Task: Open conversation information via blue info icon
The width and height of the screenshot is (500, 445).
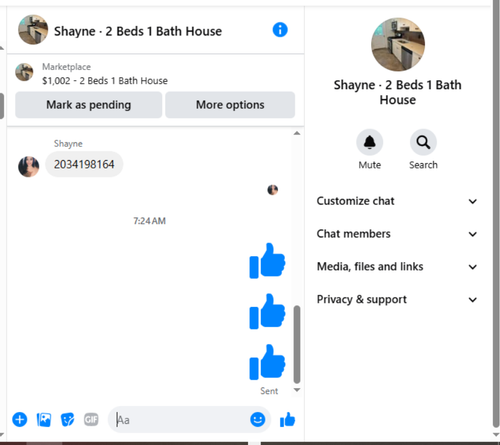Action: pos(280,30)
